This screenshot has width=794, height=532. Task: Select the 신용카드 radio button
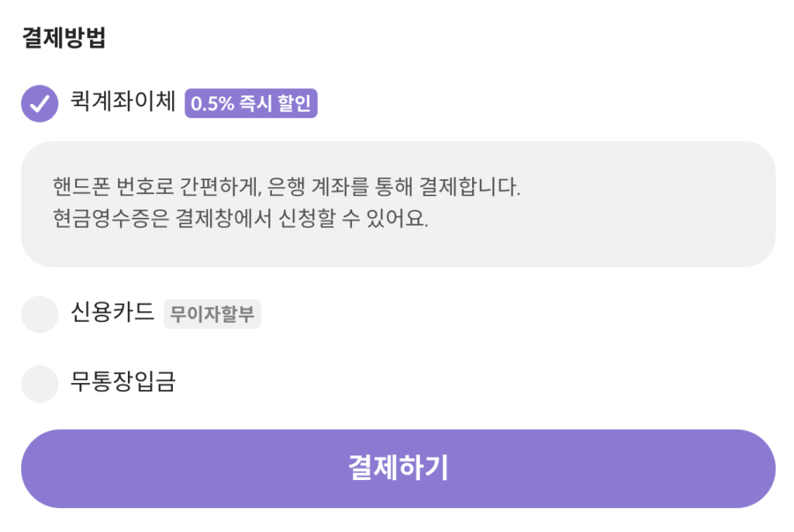click(40, 314)
